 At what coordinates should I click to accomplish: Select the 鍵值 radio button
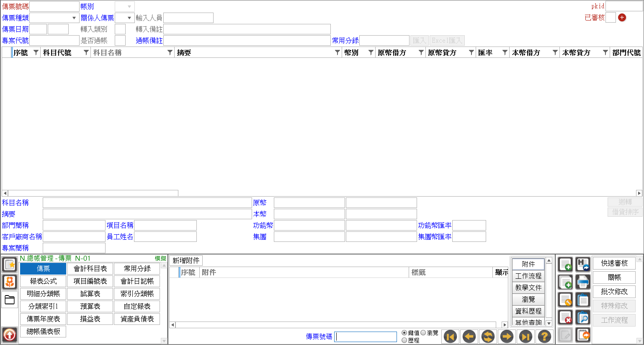404,333
